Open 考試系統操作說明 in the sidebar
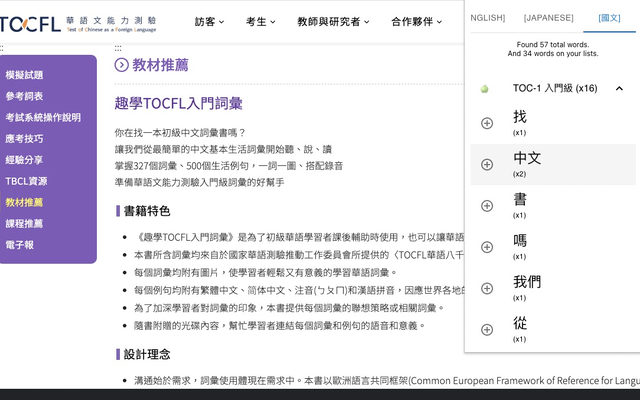640x400 pixels. 43,117
